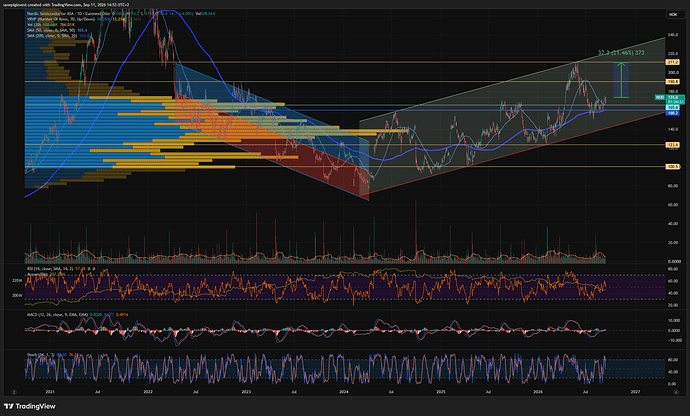Click the 2024 time axis label
Screen dimensions: 690x416
[344, 392]
